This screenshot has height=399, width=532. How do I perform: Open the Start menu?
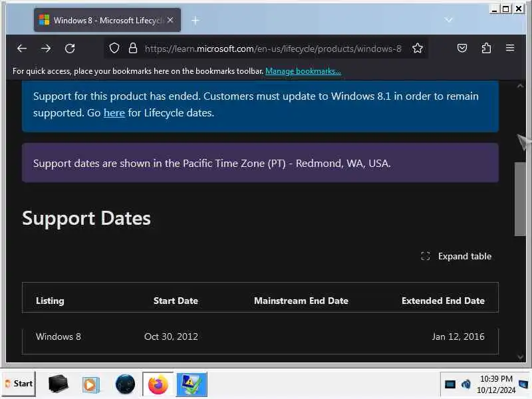click(x=19, y=384)
